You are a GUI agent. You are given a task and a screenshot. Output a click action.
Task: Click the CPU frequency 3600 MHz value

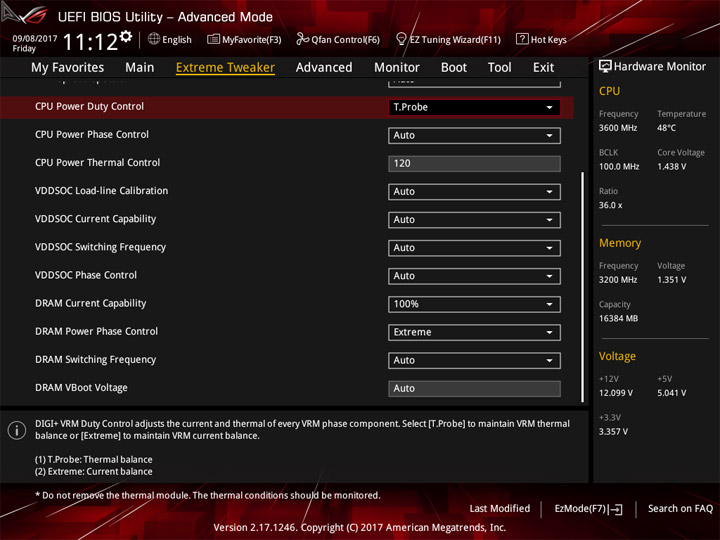click(x=618, y=128)
